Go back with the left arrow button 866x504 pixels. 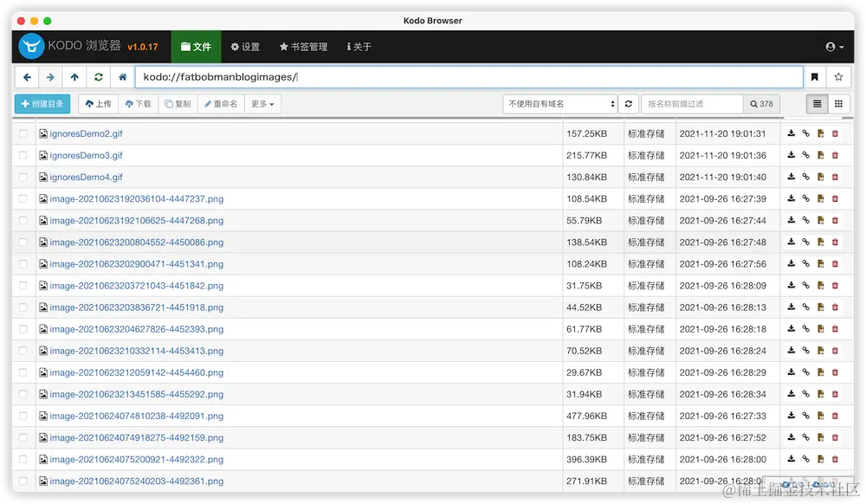click(x=27, y=77)
